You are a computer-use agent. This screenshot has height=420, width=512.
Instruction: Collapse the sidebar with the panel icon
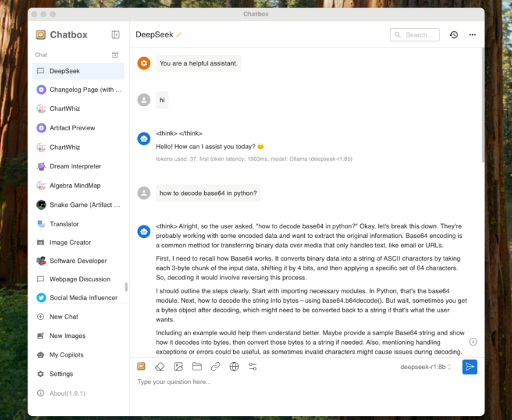click(115, 34)
